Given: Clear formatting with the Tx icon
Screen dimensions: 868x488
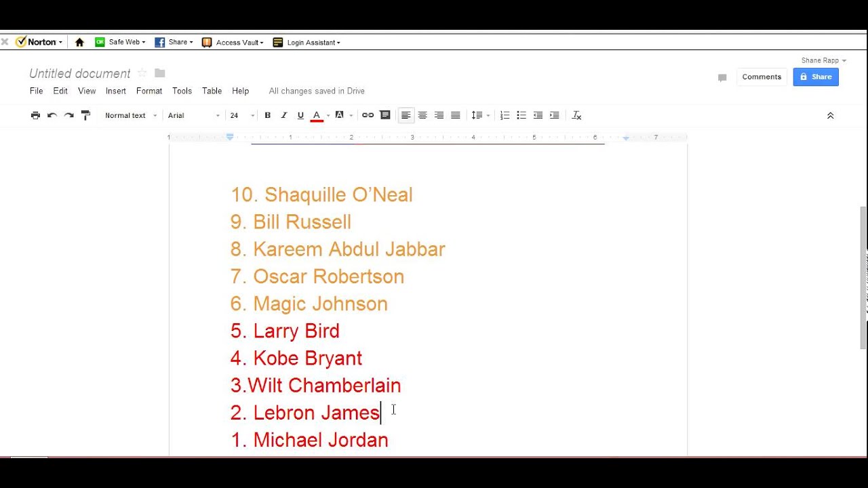Looking at the screenshot, I should (576, 115).
